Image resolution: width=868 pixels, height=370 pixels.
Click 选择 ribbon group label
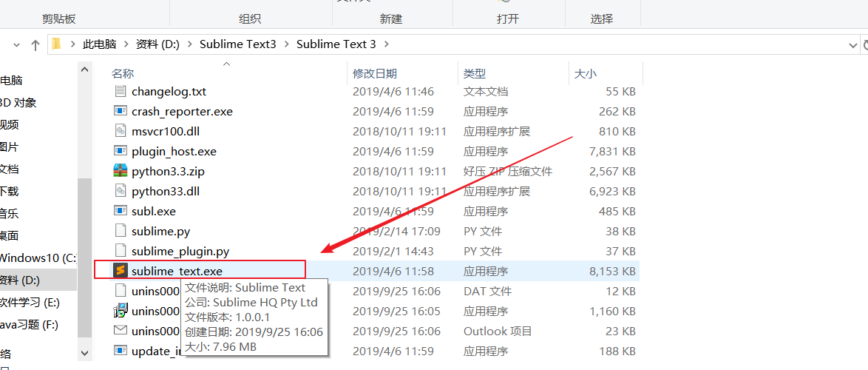602,18
